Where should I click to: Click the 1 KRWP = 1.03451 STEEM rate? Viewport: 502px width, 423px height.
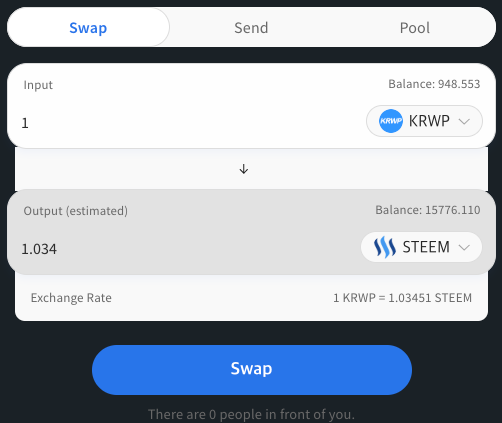click(x=402, y=298)
